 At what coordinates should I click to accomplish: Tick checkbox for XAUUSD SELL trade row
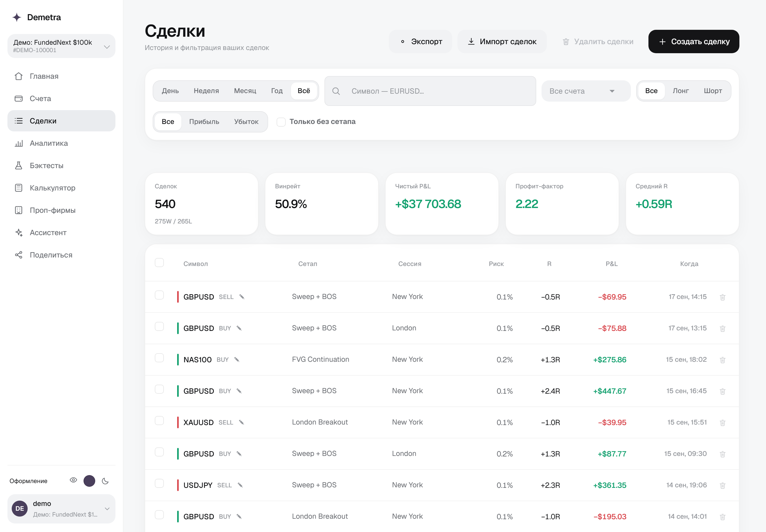coord(159,421)
